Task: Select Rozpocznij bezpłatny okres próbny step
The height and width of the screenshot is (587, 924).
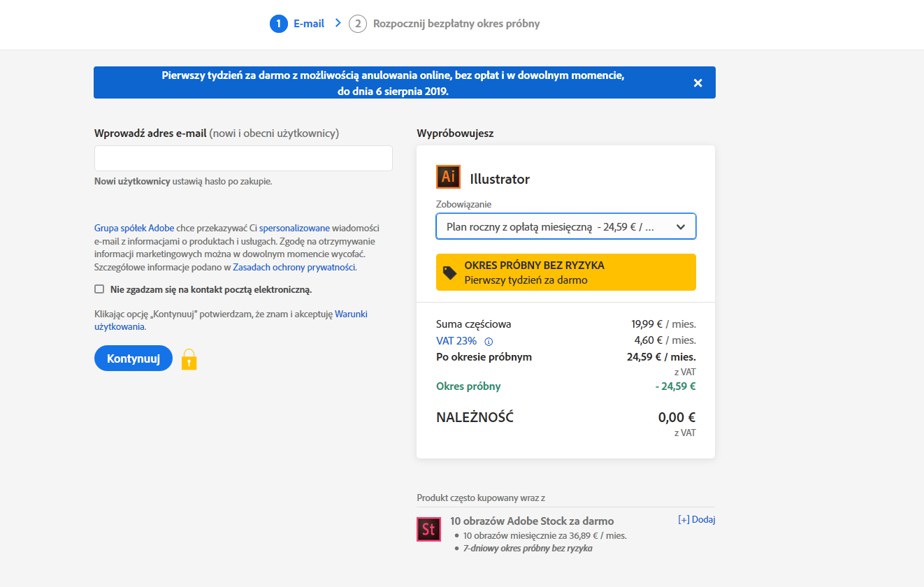Action: click(x=456, y=24)
